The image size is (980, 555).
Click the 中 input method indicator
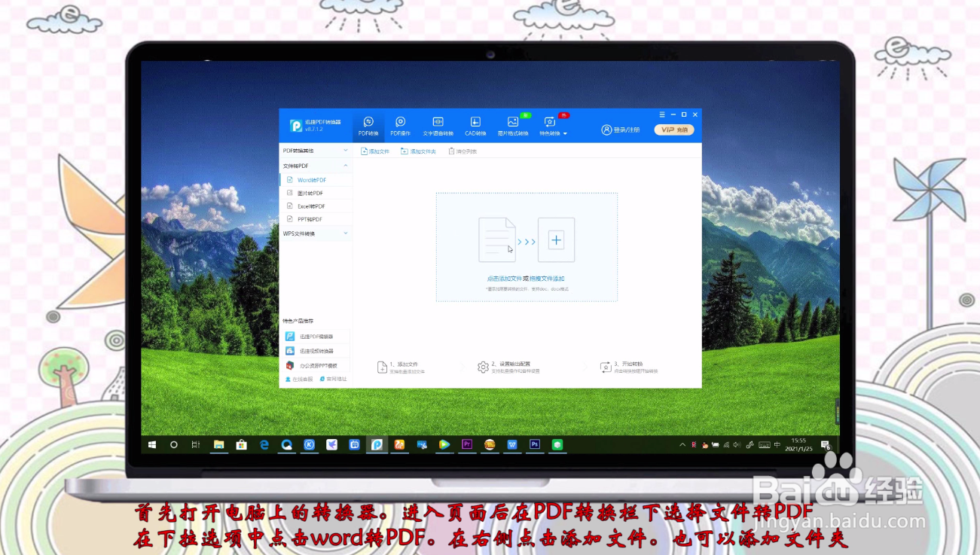(777, 445)
